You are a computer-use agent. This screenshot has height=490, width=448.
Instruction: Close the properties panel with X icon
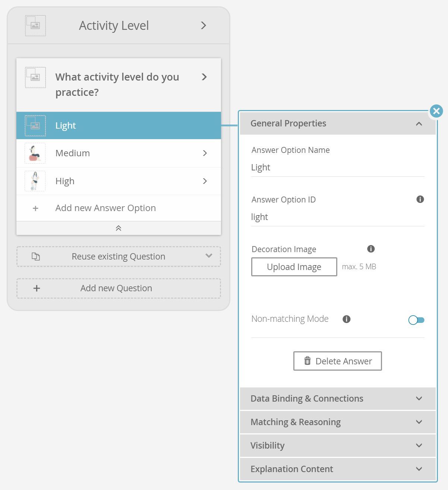436,111
